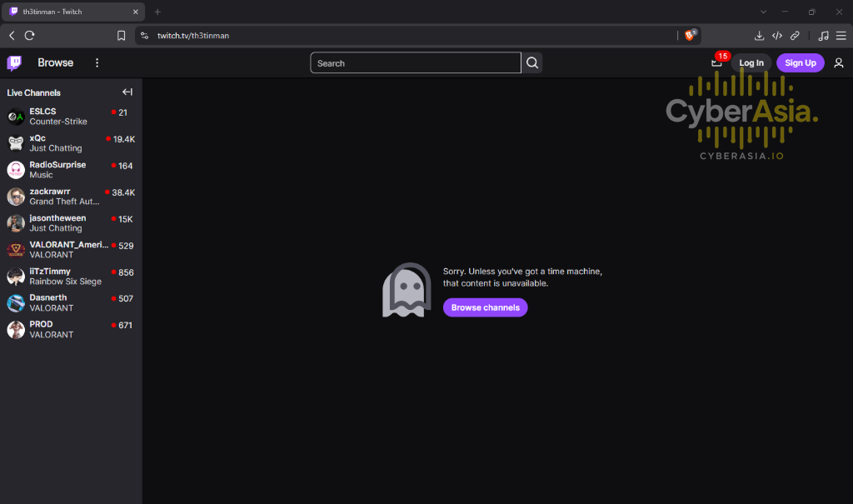Image resolution: width=853 pixels, height=504 pixels.
Task: Click the RadioSurprise channel name
Action: coord(57,164)
